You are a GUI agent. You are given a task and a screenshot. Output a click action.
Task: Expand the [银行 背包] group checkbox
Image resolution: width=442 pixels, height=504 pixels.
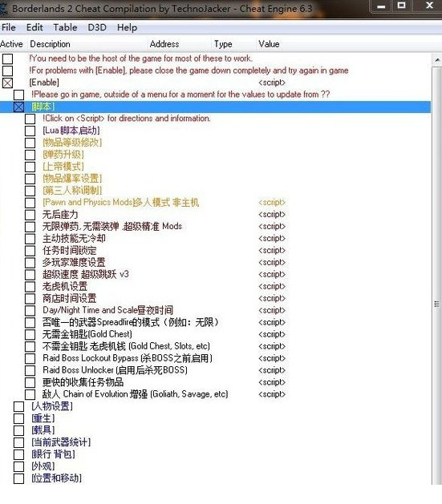pyautogui.click(x=18, y=455)
